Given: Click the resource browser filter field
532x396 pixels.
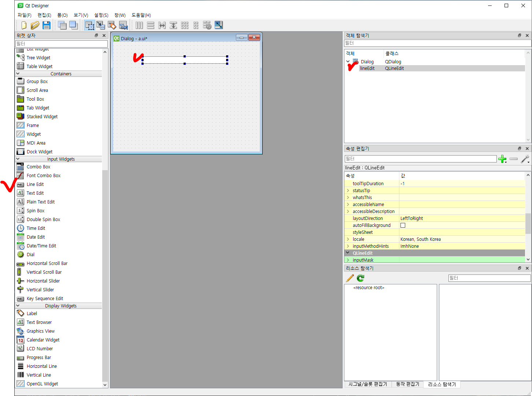Looking at the screenshot, I should click(489, 278).
